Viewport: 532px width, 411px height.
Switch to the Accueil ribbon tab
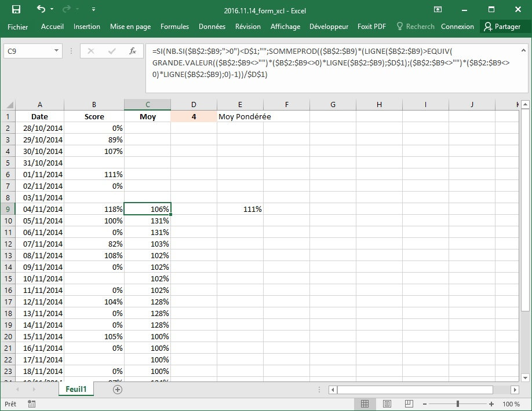(52, 27)
